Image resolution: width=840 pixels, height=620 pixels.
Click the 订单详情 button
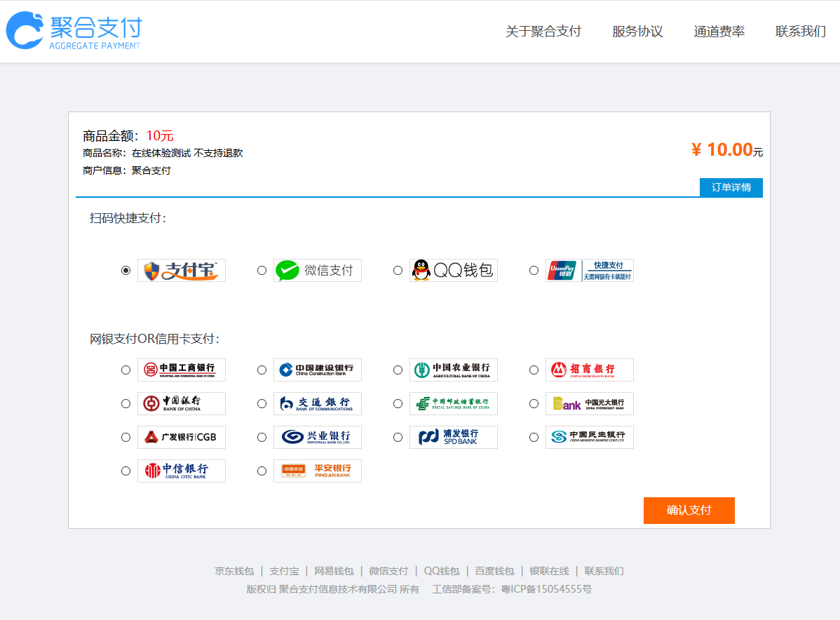tap(731, 187)
